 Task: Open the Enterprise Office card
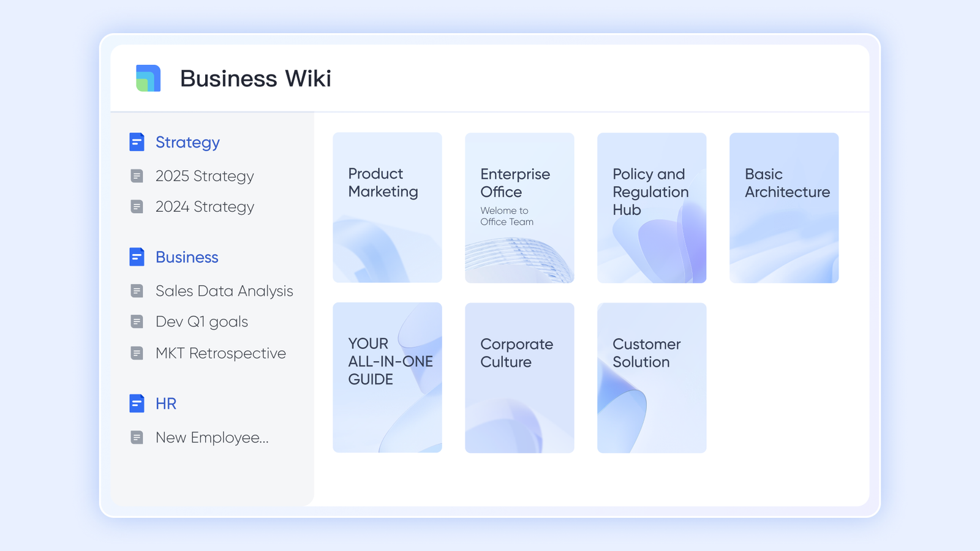pos(519,208)
